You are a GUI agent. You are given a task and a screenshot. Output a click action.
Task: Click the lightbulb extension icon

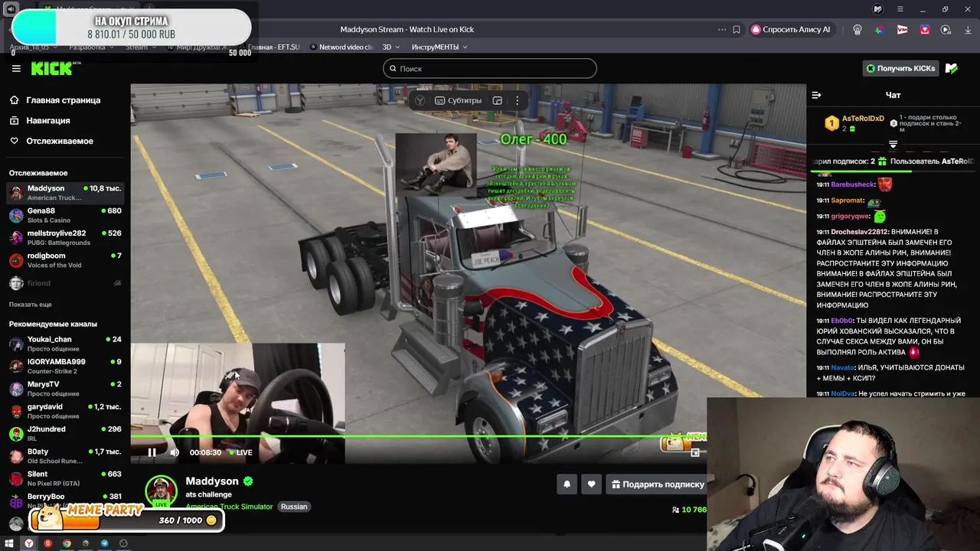(857, 29)
